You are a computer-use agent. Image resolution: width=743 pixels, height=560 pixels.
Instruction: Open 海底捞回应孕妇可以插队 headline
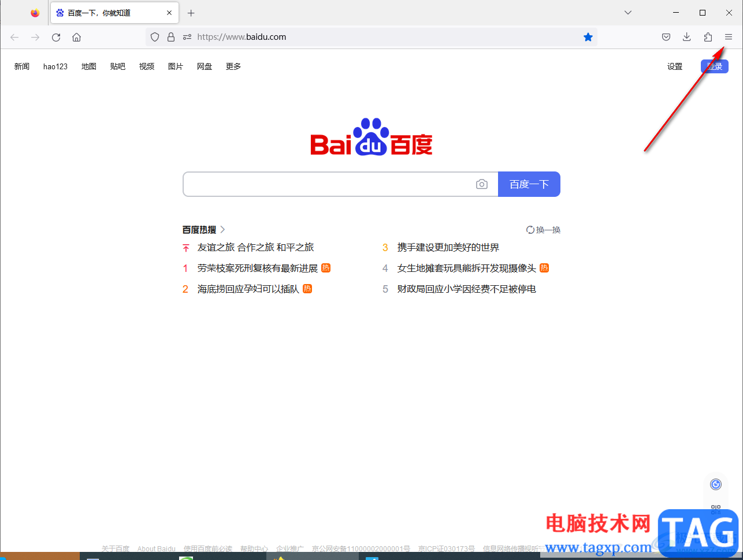(x=248, y=289)
